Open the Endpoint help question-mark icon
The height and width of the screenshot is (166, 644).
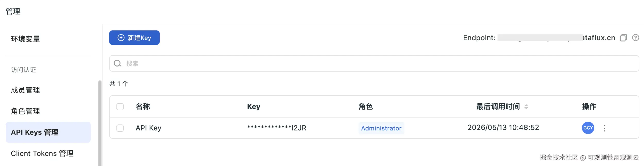click(635, 38)
